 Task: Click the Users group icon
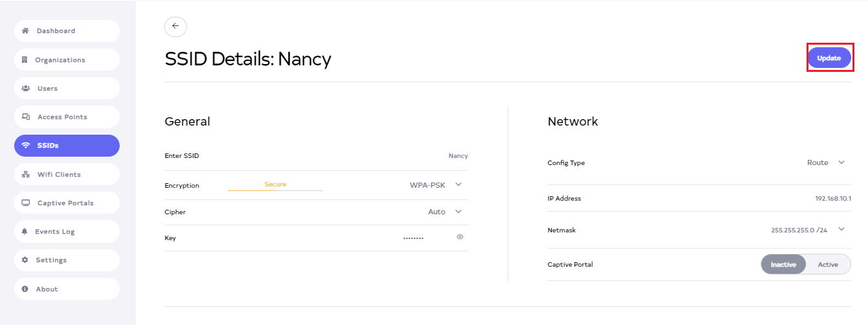pyautogui.click(x=25, y=89)
